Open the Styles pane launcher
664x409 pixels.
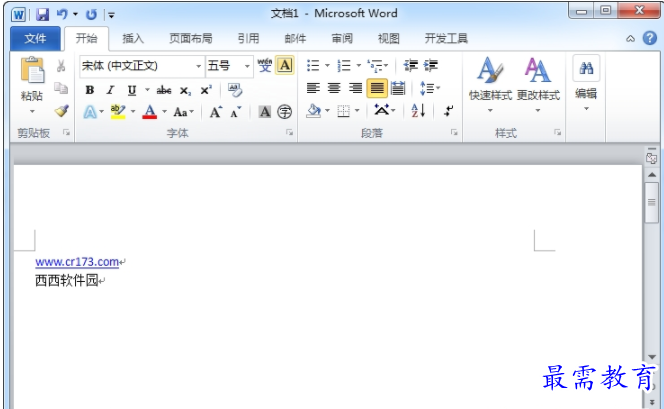click(x=557, y=133)
